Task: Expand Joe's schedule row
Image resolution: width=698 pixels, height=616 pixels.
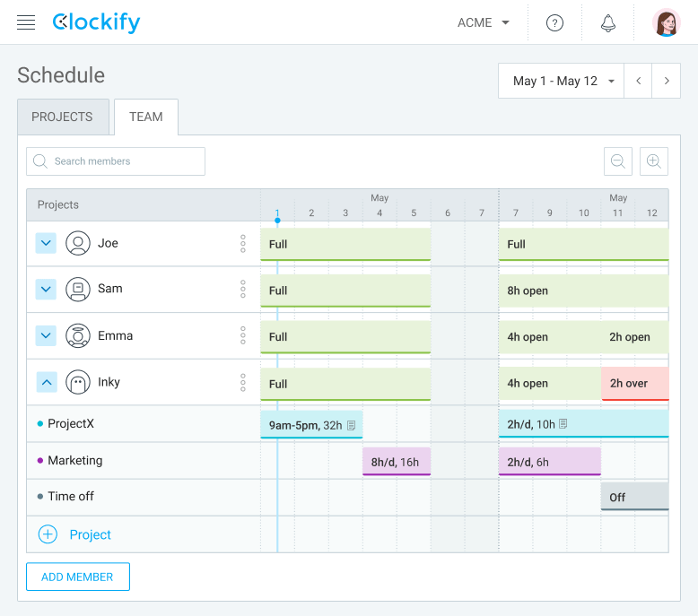Action: pos(47,243)
